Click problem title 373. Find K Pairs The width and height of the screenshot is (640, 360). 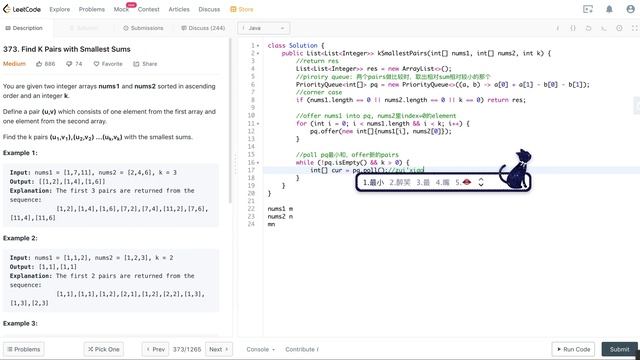coord(67,49)
